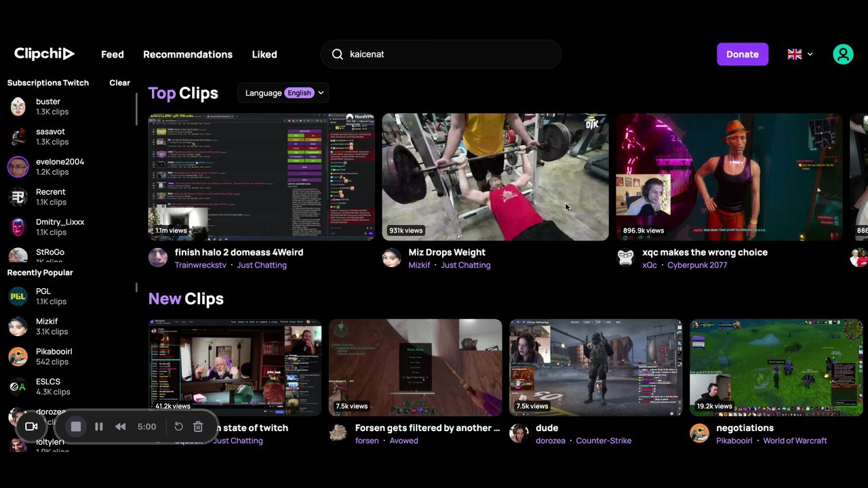Click the PGL channel logo
The image size is (868, 488).
point(18,296)
